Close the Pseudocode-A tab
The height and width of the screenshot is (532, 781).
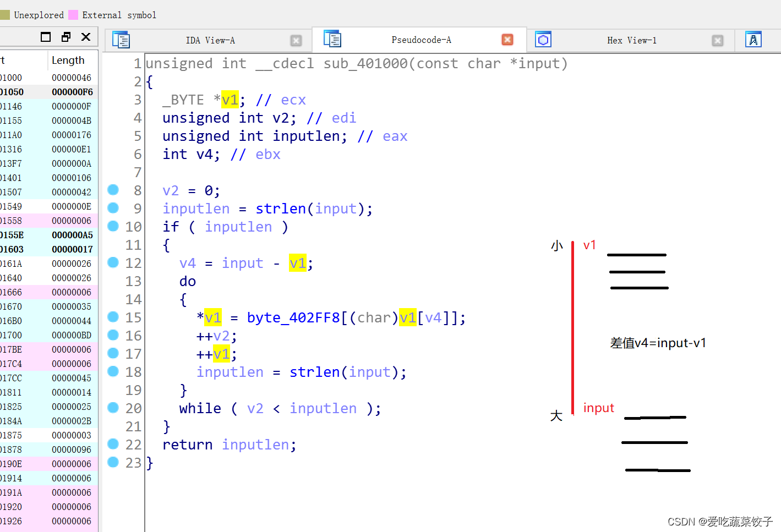(507, 40)
